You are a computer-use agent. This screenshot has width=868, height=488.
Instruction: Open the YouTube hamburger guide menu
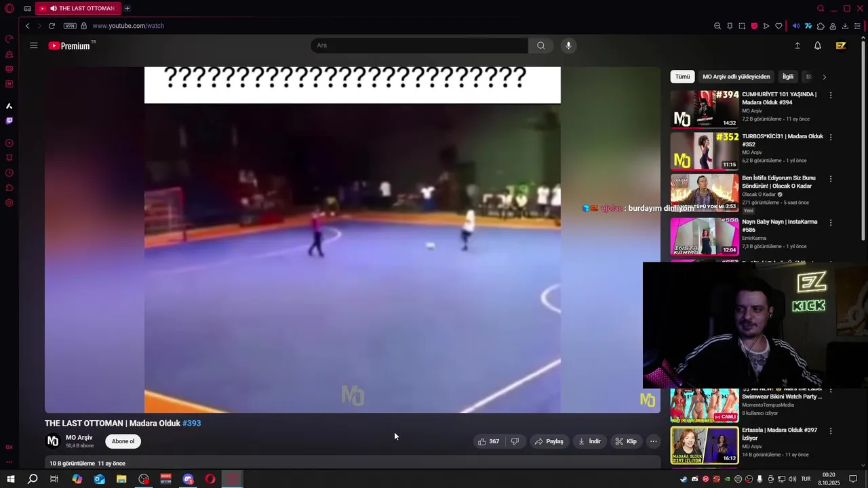[x=33, y=45]
